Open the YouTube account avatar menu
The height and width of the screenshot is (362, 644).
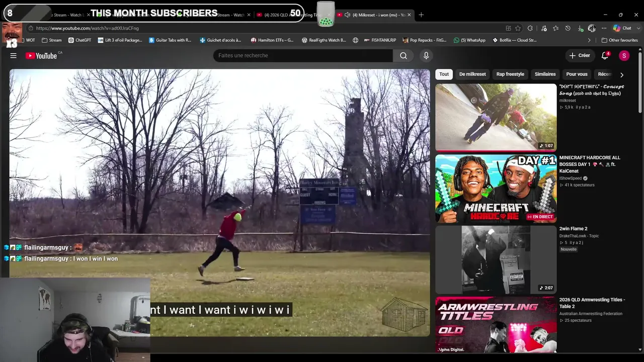pyautogui.click(x=624, y=56)
